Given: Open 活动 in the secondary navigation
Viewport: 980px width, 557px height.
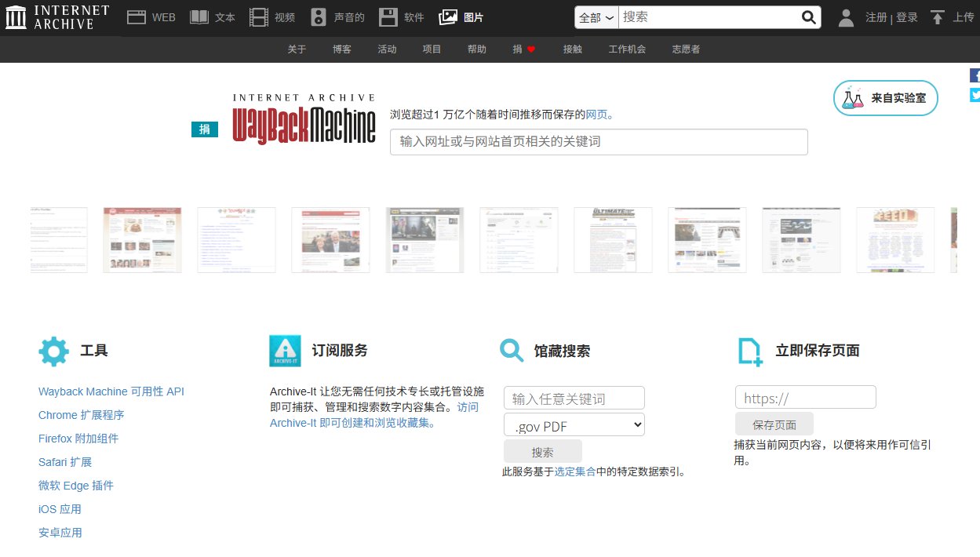Looking at the screenshot, I should (x=387, y=49).
